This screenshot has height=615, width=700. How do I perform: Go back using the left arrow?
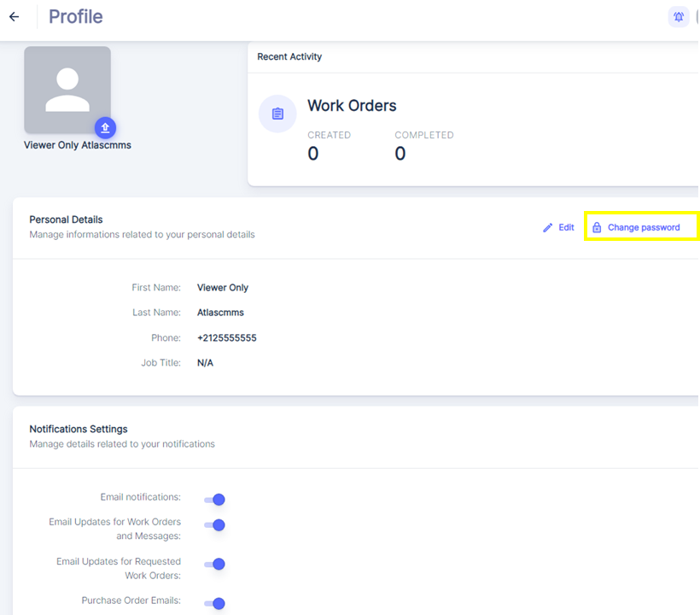pyautogui.click(x=14, y=17)
